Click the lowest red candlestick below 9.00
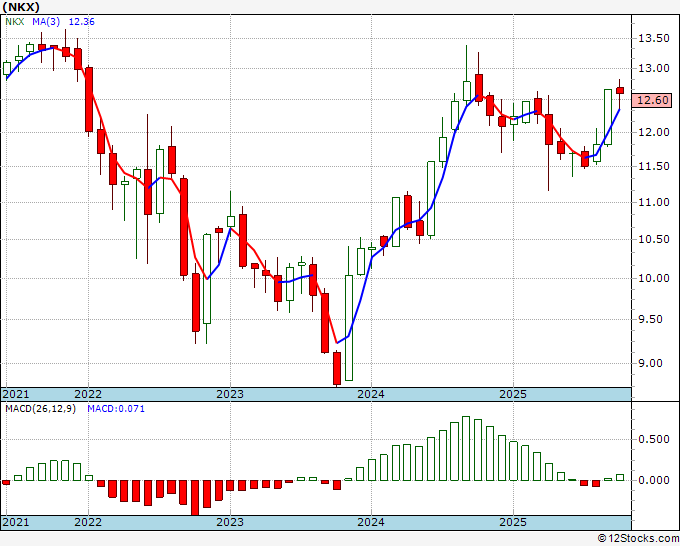This screenshot has height=546, width=680. pos(337,368)
